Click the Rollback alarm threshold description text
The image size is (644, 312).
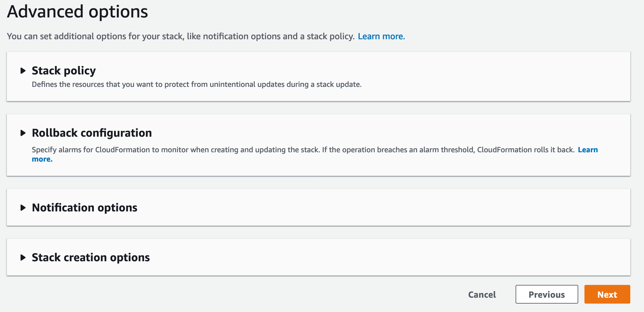(303, 150)
